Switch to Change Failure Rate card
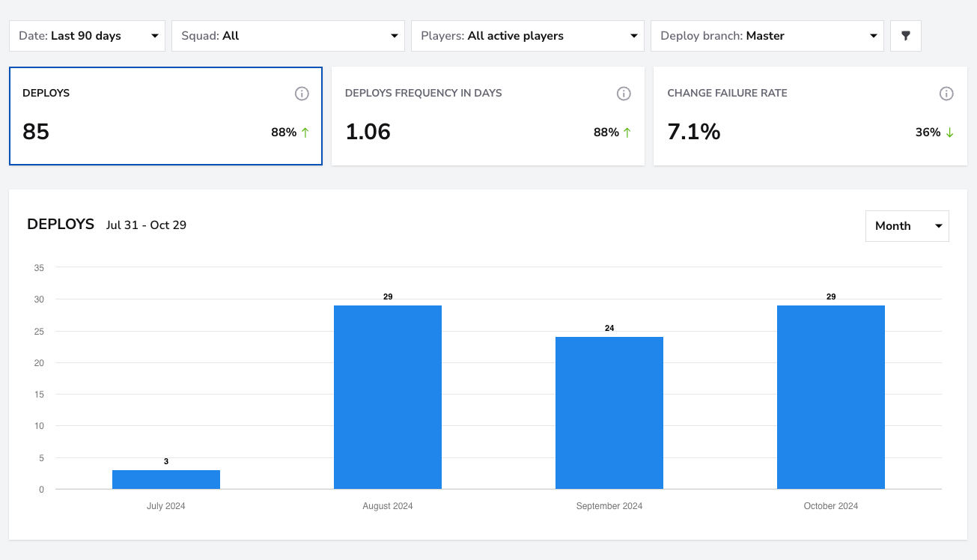977x560 pixels. coord(810,116)
